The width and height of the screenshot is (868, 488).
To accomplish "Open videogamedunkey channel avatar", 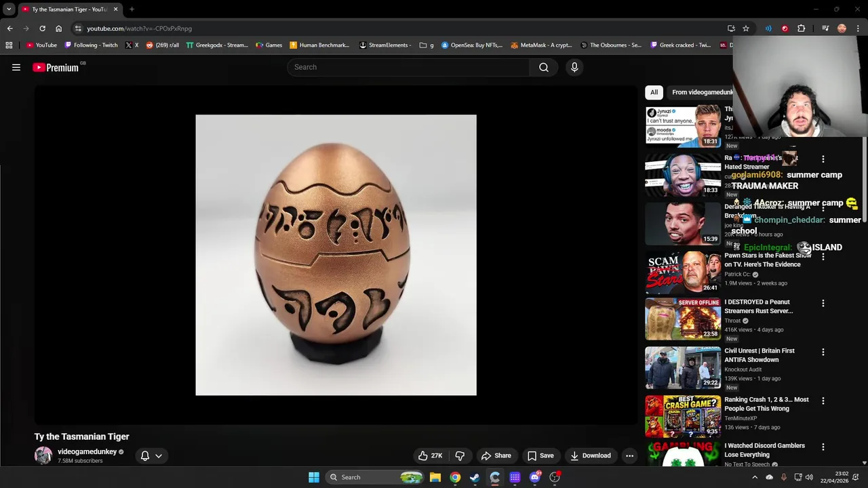I will [x=43, y=455].
